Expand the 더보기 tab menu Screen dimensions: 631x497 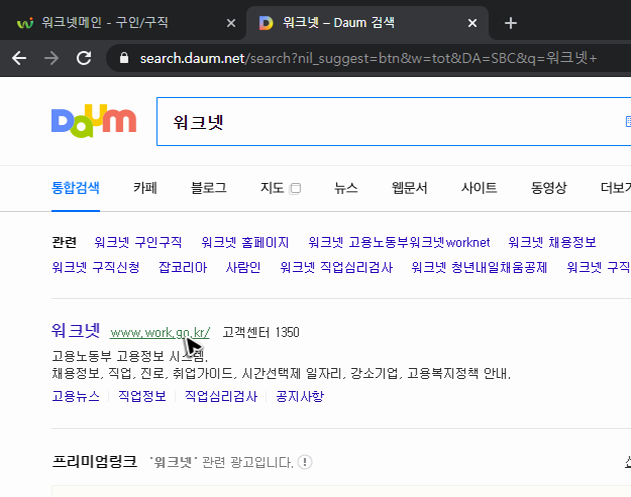point(615,188)
